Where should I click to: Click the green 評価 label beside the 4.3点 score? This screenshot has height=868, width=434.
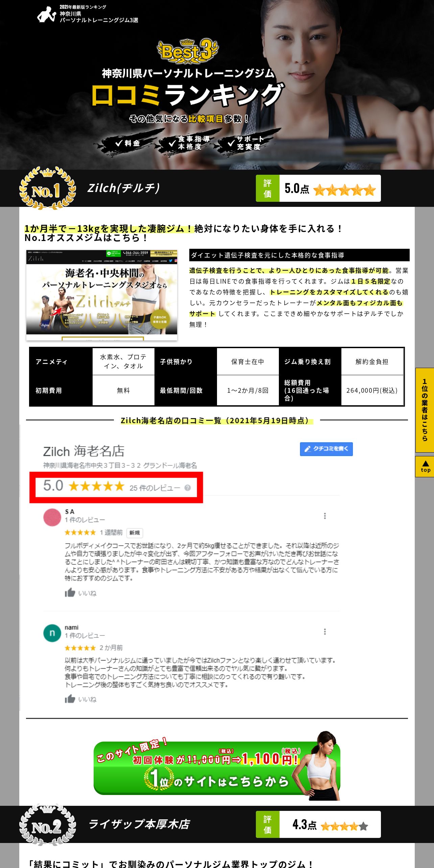tap(267, 824)
